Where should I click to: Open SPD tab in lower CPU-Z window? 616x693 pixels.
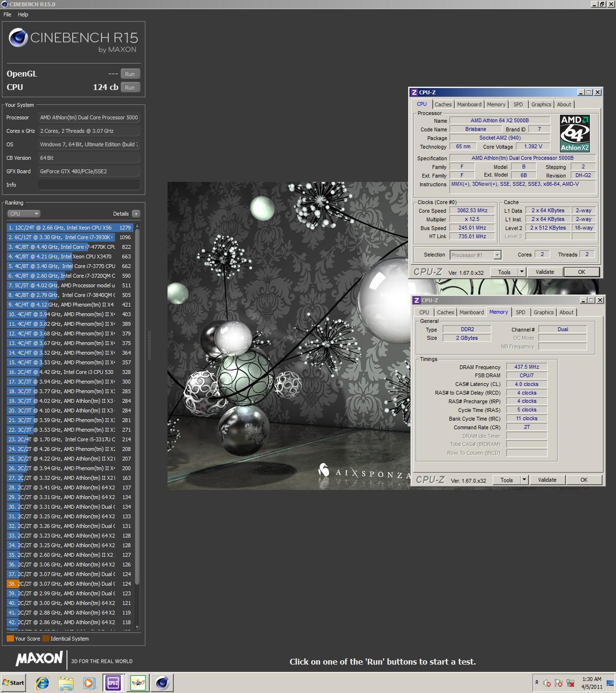pyautogui.click(x=520, y=312)
